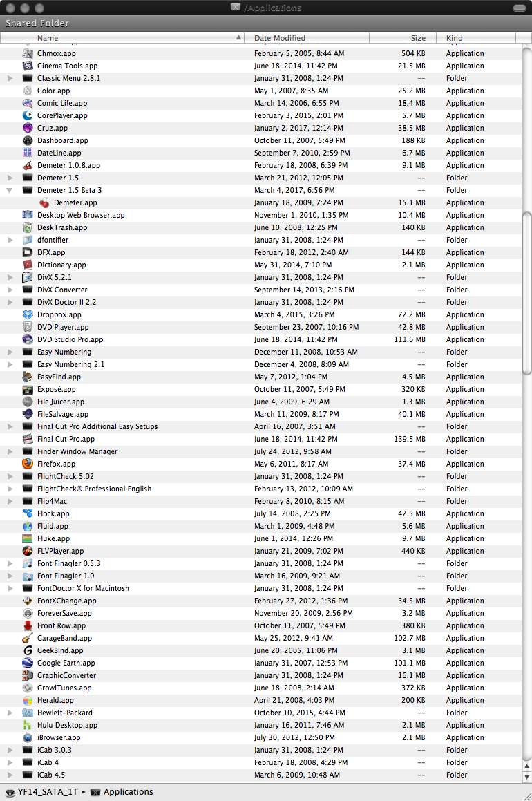Click the scroll up arrow
The width and height of the screenshot is (532, 801).
point(527,766)
